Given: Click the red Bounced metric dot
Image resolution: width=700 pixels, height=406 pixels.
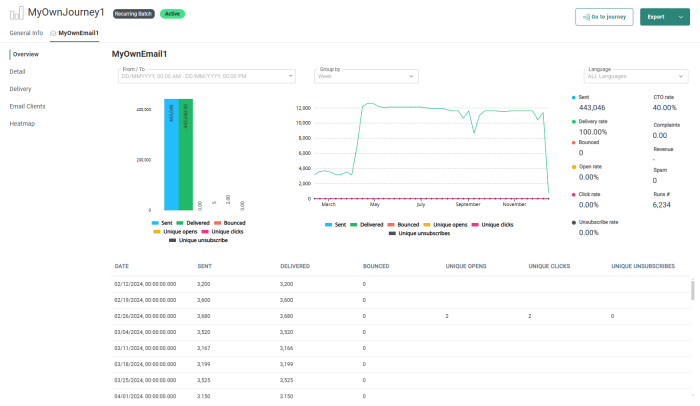Looking at the screenshot, I should (573, 144).
